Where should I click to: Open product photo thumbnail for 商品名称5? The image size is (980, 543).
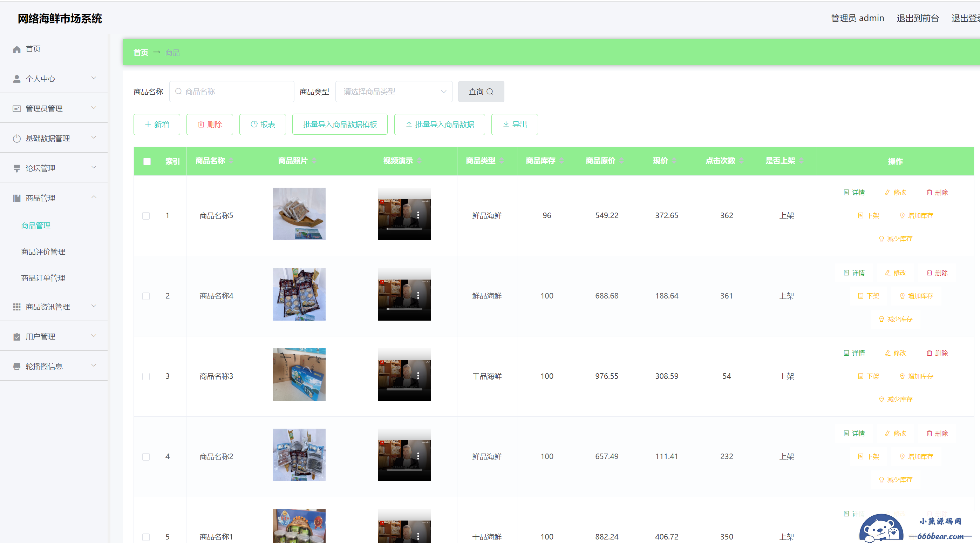(299, 214)
